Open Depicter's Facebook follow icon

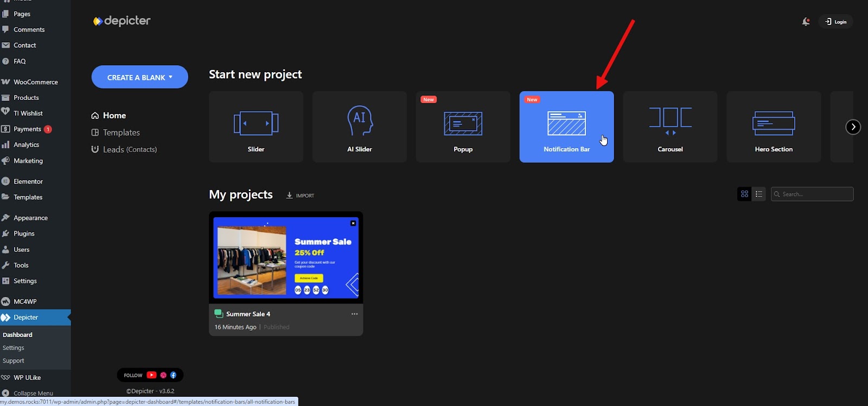pos(174,375)
